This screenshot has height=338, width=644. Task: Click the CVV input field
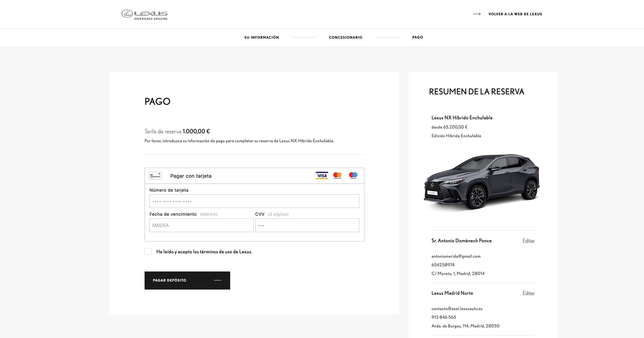coord(307,225)
